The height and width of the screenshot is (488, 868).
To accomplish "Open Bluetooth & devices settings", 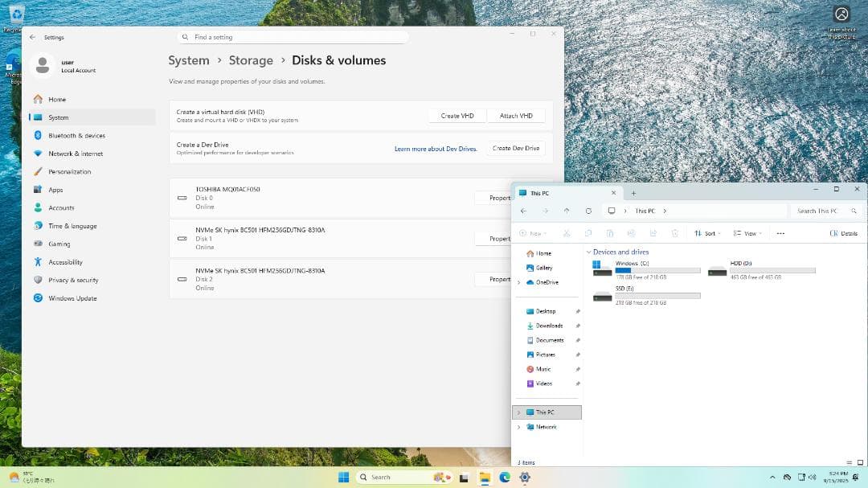I will [x=76, y=136].
